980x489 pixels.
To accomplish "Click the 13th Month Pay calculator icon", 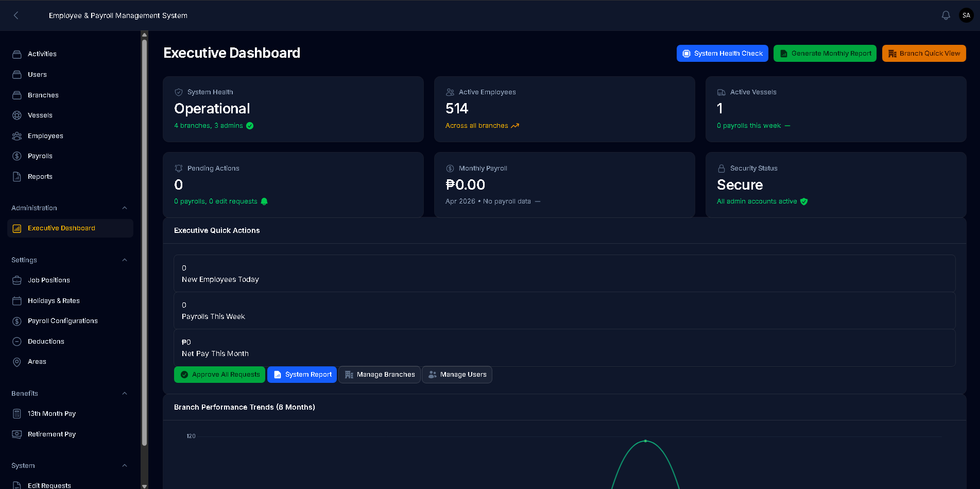I will tap(17, 414).
